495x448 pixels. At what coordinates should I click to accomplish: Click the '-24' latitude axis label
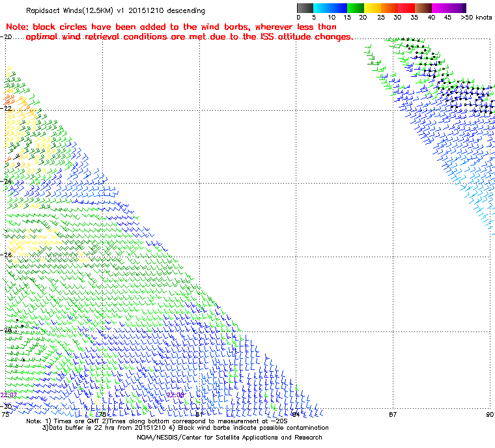6,182
